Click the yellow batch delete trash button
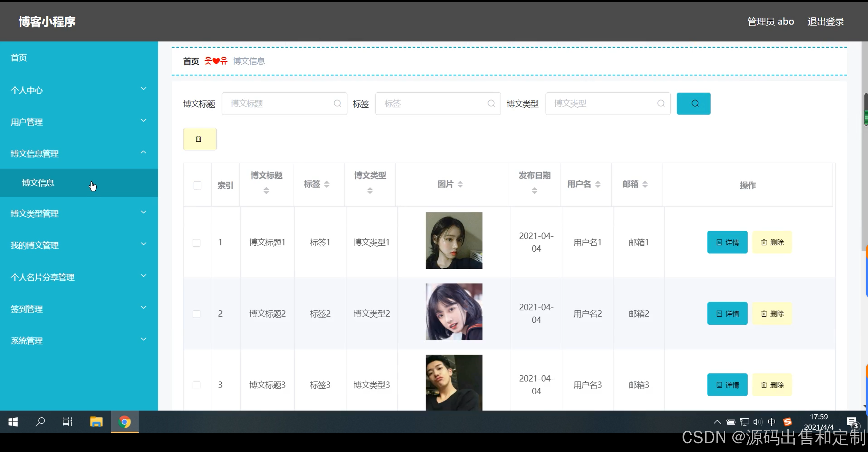Viewport: 868px width, 452px height. pos(199,139)
